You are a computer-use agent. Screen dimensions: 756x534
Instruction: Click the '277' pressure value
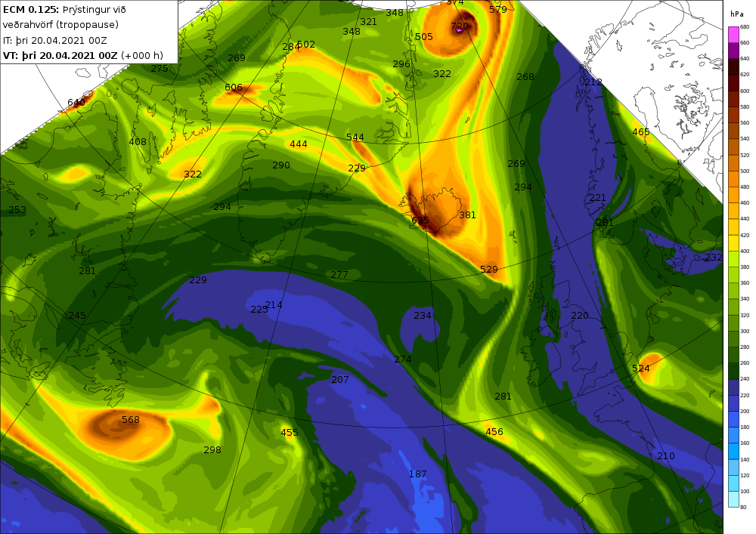pyautogui.click(x=339, y=274)
